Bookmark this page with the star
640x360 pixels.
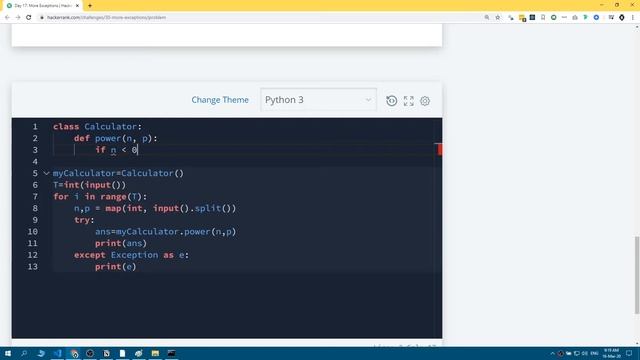[x=498, y=18]
